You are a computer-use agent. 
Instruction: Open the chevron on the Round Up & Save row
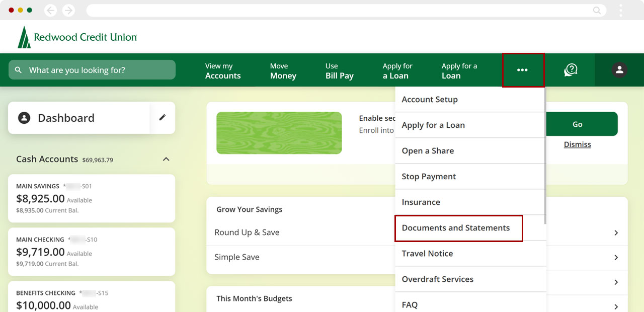click(x=616, y=232)
